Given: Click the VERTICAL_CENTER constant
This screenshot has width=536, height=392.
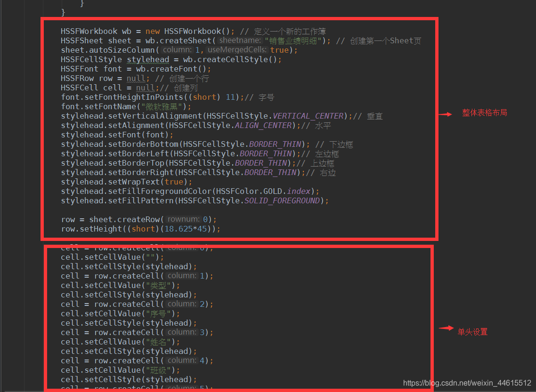Looking at the screenshot, I should (x=308, y=116).
